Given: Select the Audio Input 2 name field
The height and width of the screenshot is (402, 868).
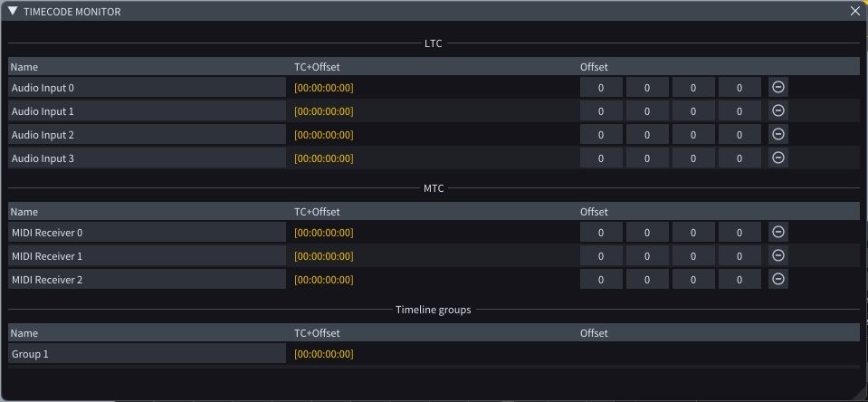Looking at the screenshot, I should pos(147,135).
